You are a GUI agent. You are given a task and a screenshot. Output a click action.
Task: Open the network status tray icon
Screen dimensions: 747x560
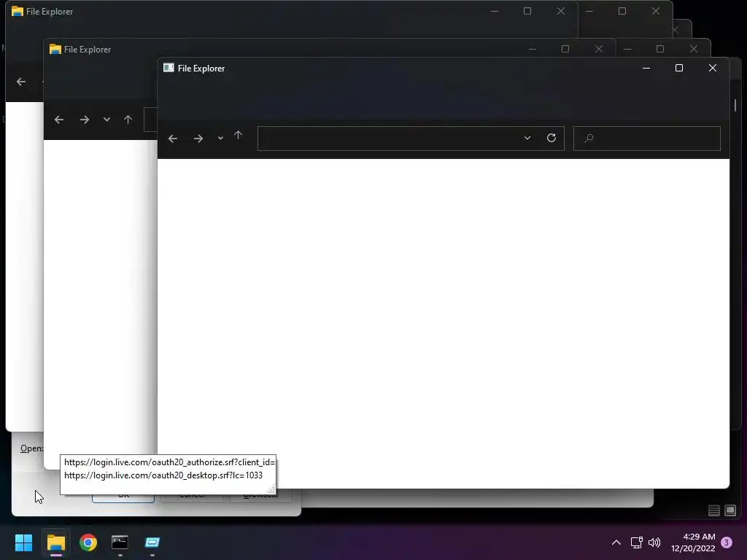pos(636,542)
